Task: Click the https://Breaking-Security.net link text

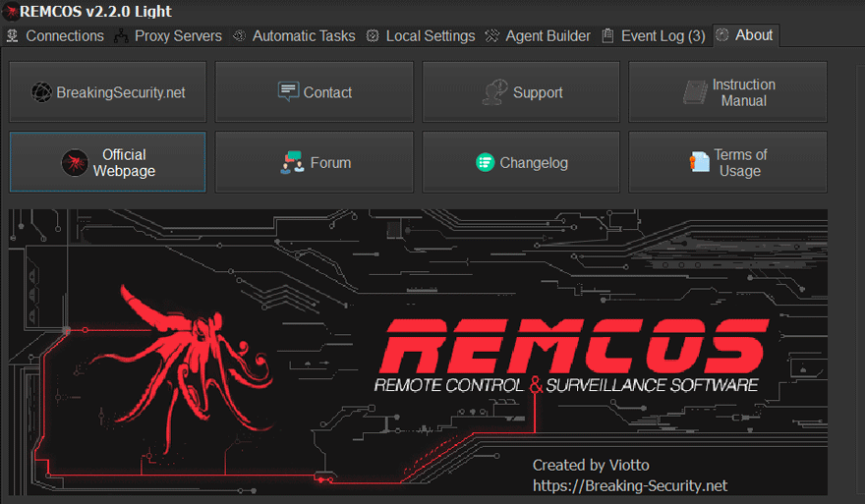Action: tap(629, 485)
